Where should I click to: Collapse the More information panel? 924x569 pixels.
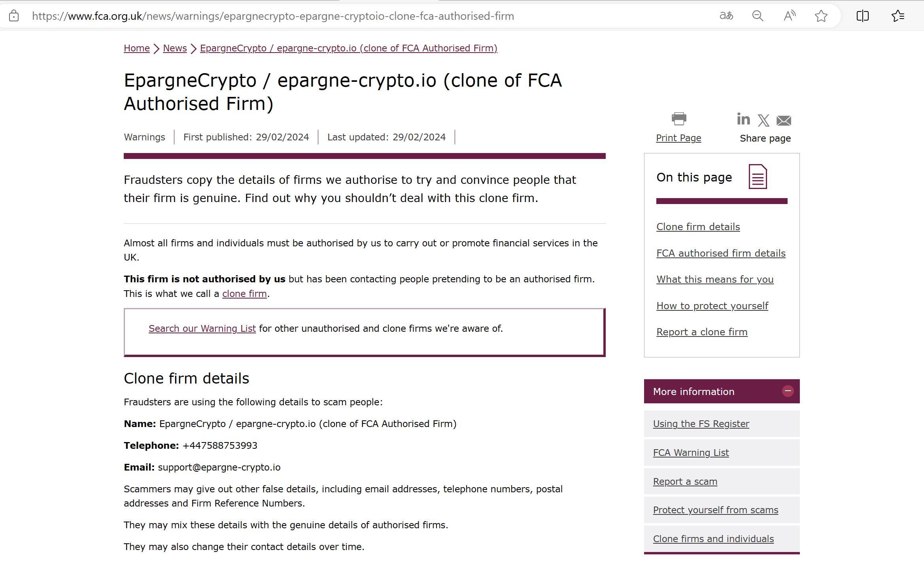tap(788, 391)
